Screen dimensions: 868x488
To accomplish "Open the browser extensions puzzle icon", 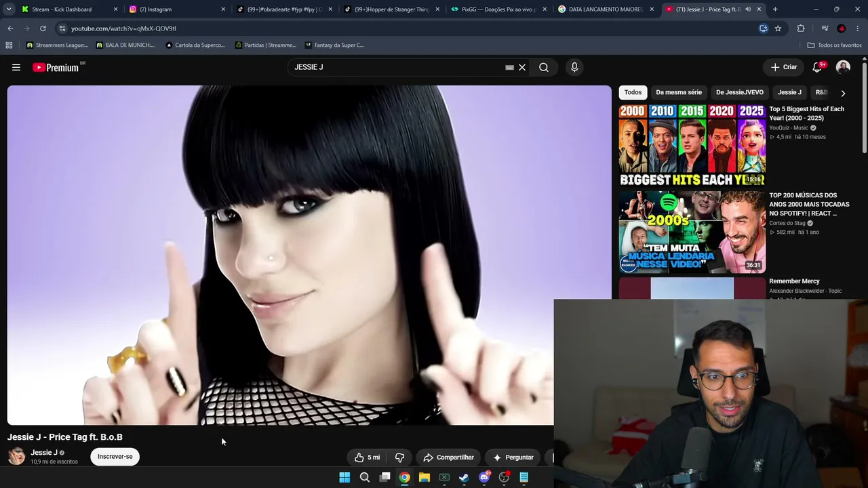I will (x=801, y=28).
